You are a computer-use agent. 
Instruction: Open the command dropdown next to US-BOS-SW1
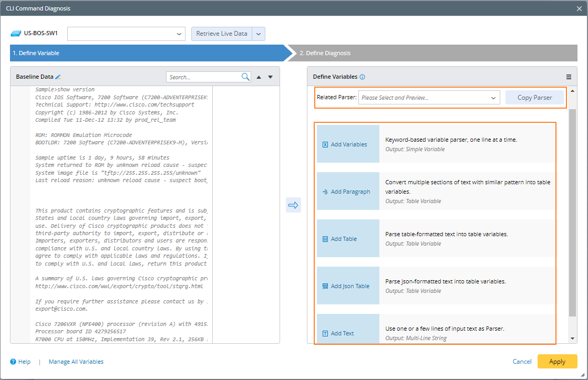[126, 34]
